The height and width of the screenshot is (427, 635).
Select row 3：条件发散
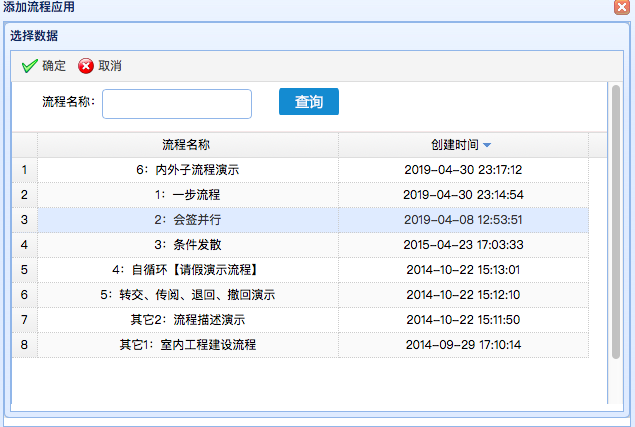coord(300,245)
